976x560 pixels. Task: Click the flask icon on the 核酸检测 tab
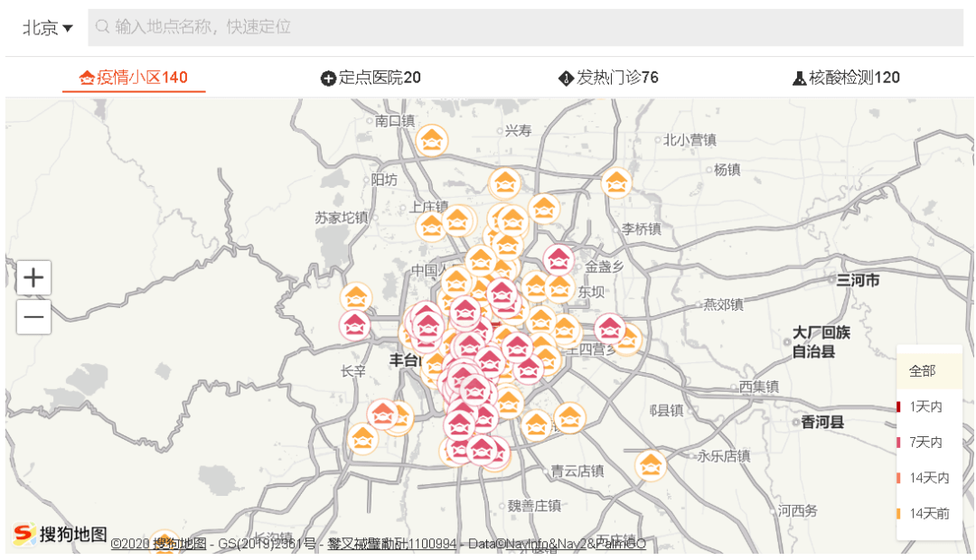pyautogui.click(x=801, y=78)
